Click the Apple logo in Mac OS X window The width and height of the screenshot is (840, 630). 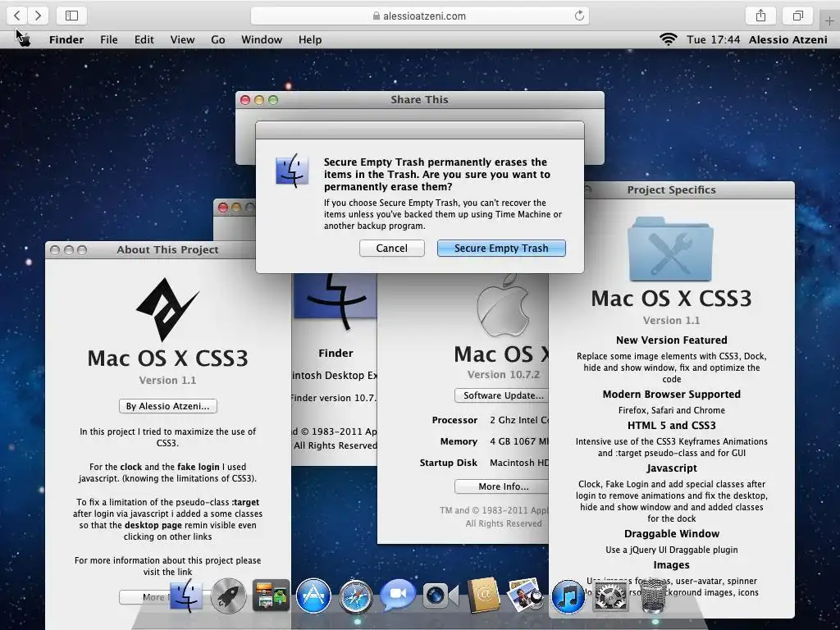[x=503, y=305]
